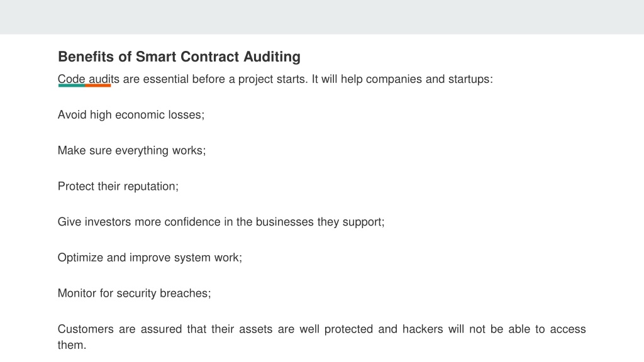Click the "Benefits of Smart Contract Auditing" heading
Image resolution: width=644 pixels, height=362 pixels.
(179, 57)
